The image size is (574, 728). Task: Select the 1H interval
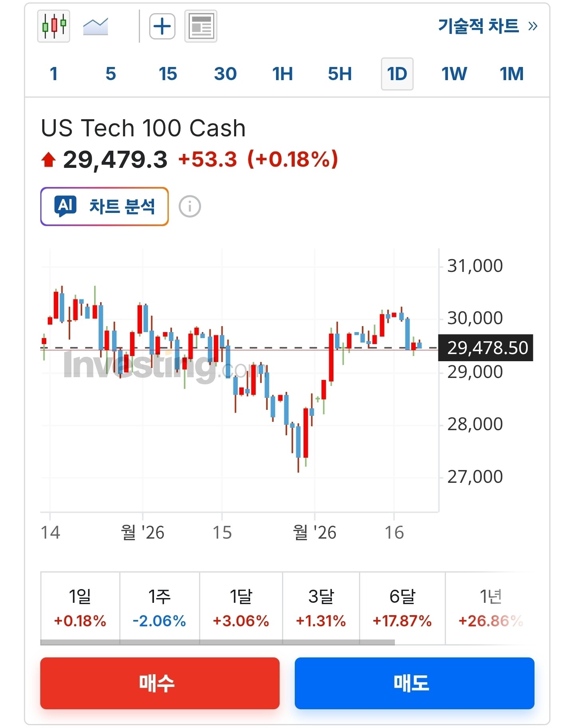click(282, 74)
